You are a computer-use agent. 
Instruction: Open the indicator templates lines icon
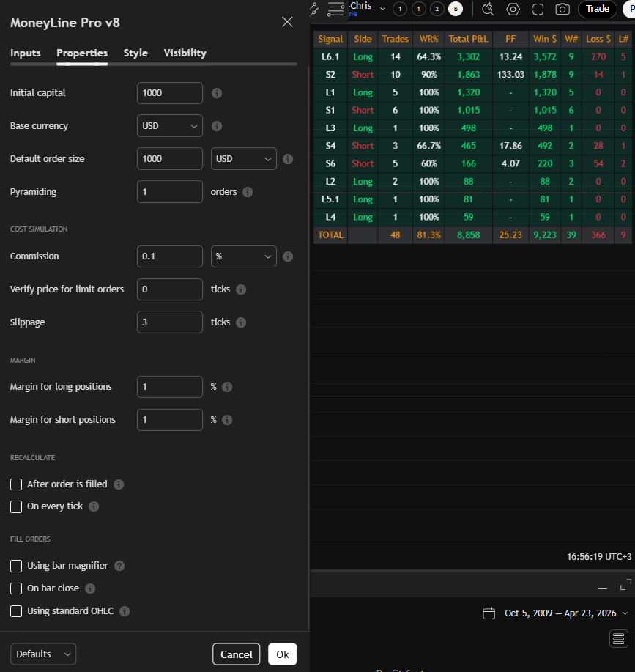coord(335,9)
